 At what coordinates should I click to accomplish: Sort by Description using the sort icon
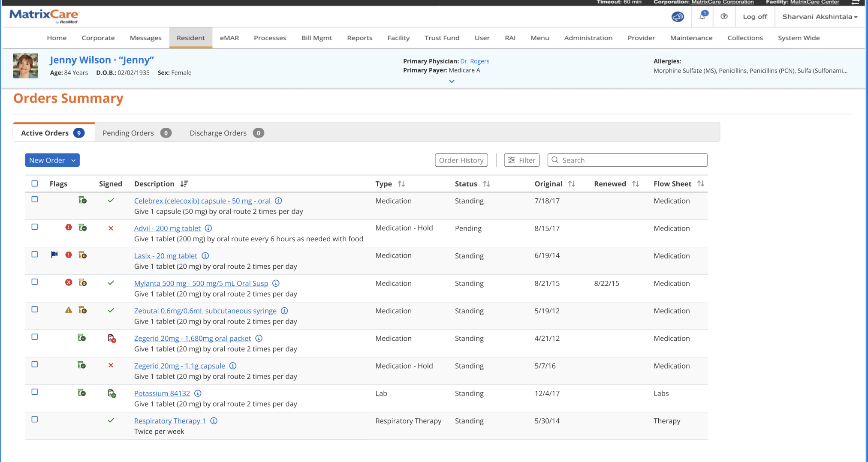click(184, 183)
